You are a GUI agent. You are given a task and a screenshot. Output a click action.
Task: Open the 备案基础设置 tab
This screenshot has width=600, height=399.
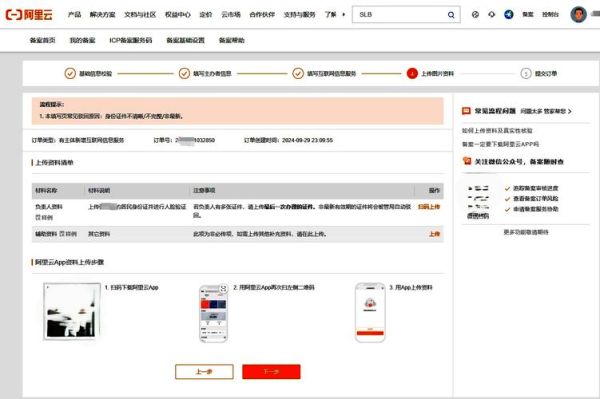tap(186, 40)
